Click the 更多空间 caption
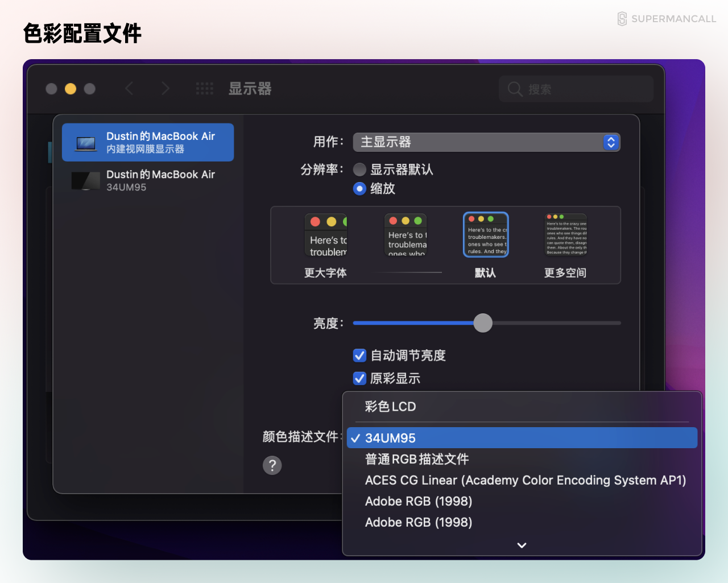Screen dimensions: 728x583 click(x=565, y=273)
